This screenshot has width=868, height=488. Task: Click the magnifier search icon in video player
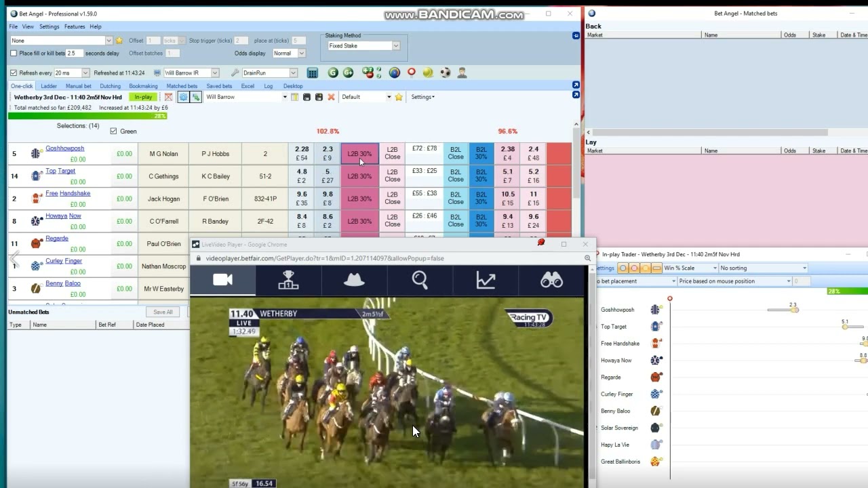click(420, 280)
